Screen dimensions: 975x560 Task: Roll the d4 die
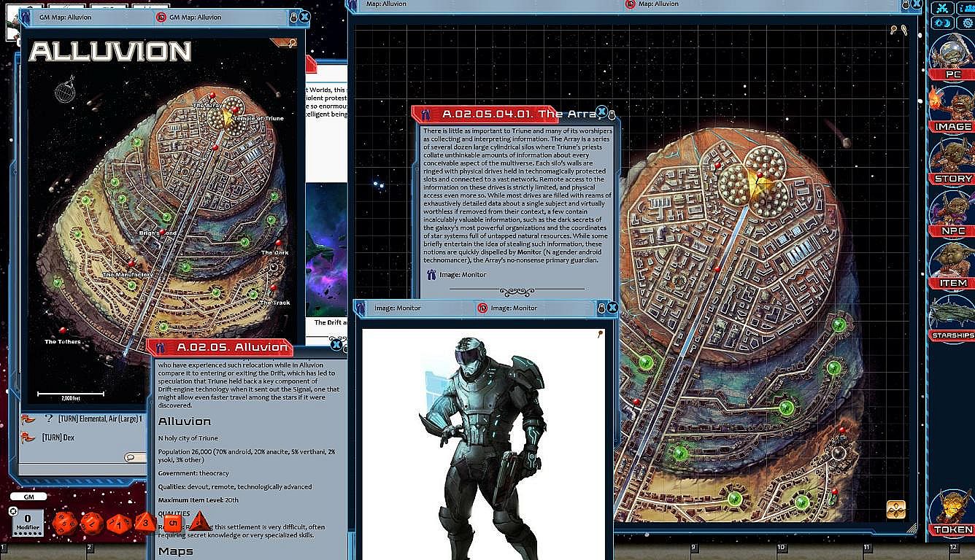coord(199,521)
